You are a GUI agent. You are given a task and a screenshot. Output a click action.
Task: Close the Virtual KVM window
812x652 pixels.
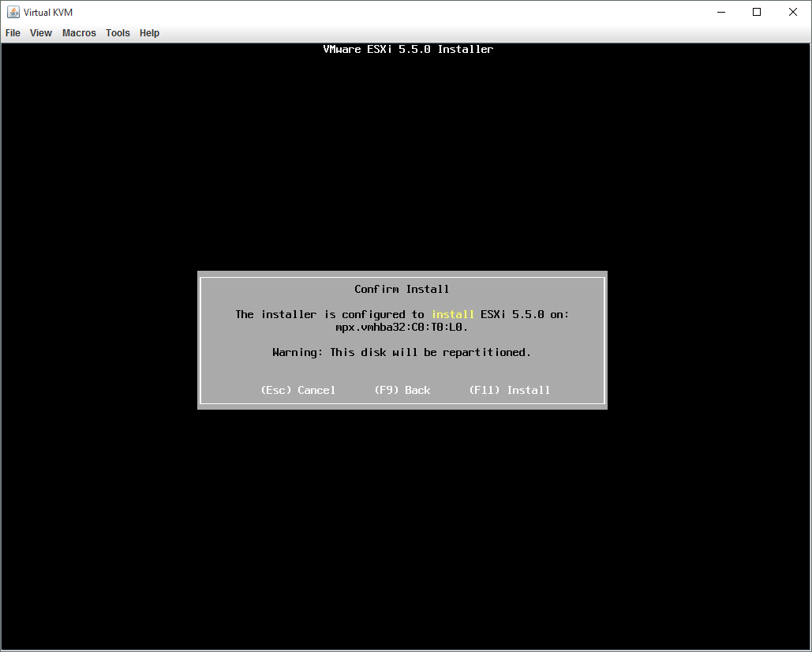[793, 12]
